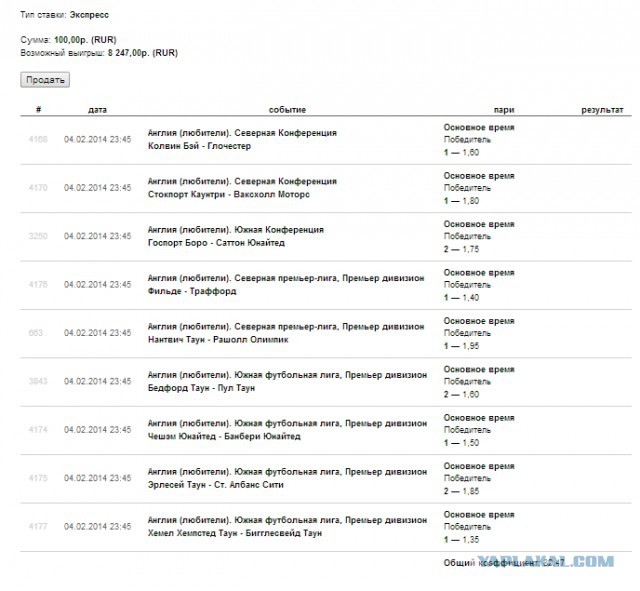Open the Чешэм Юнайтед - Банбери Юнайтед match
The image size is (640, 591).
pyautogui.click(x=223, y=437)
